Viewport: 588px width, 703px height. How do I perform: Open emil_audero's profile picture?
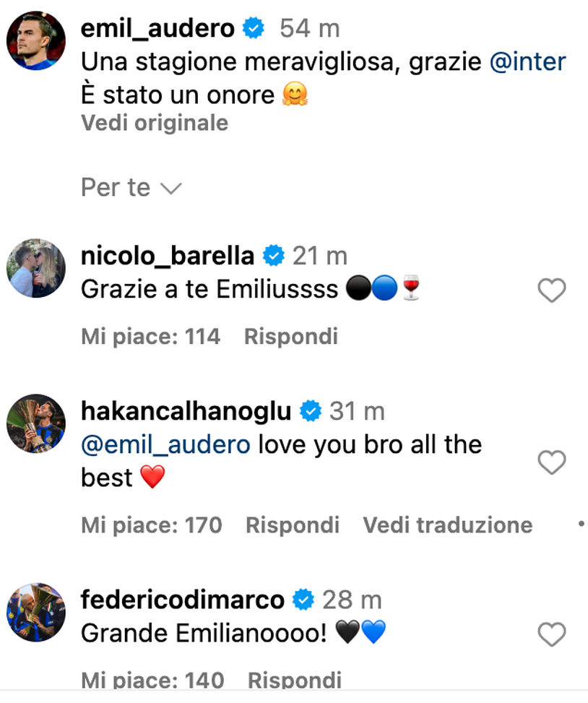click(x=36, y=40)
